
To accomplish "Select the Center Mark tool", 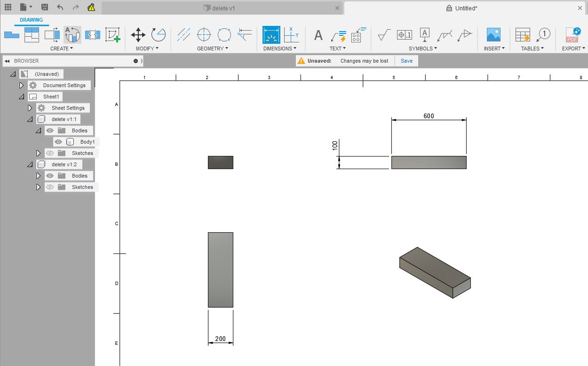I will pyautogui.click(x=204, y=35).
